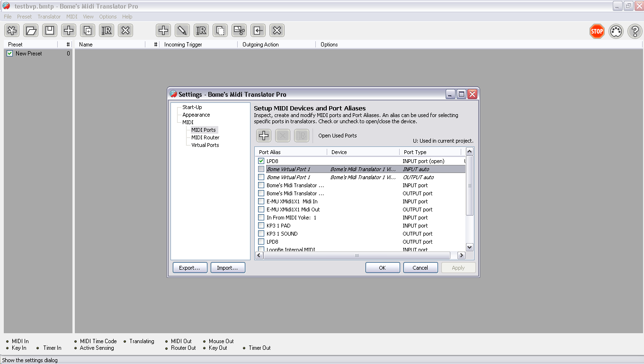Enable Bome's Midi Translator INPUT port checkbox
Viewport: 644px width, 364px height.
click(261, 185)
